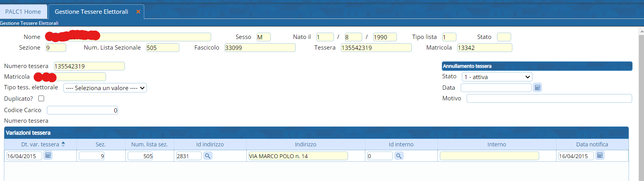Click the Fascicolo field with 33099
This screenshot has height=181, width=644.
tap(259, 48)
